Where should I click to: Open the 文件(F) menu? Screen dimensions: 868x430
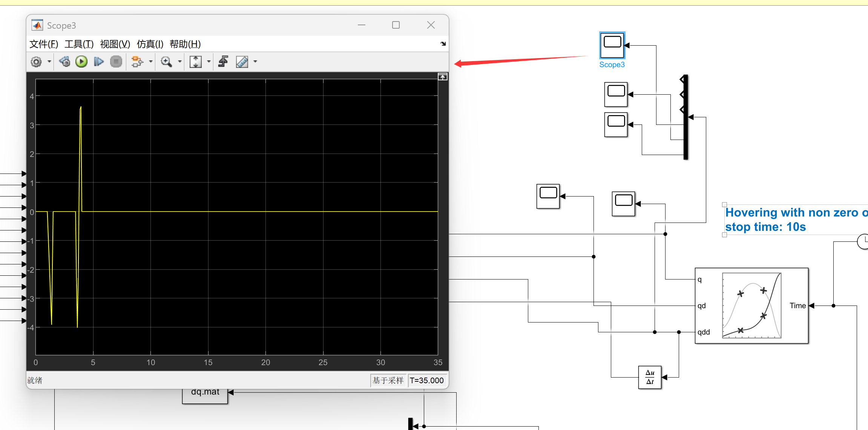[x=43, y=44]
